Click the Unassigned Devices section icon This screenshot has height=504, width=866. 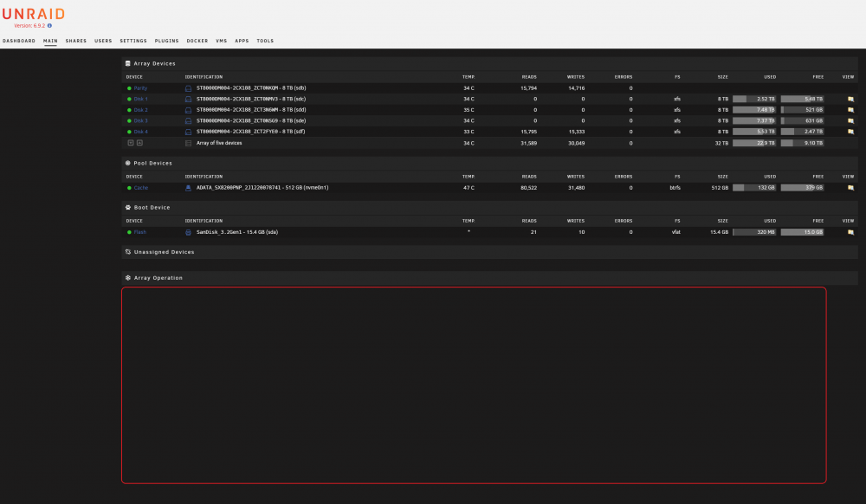click(x=127, y=252)
